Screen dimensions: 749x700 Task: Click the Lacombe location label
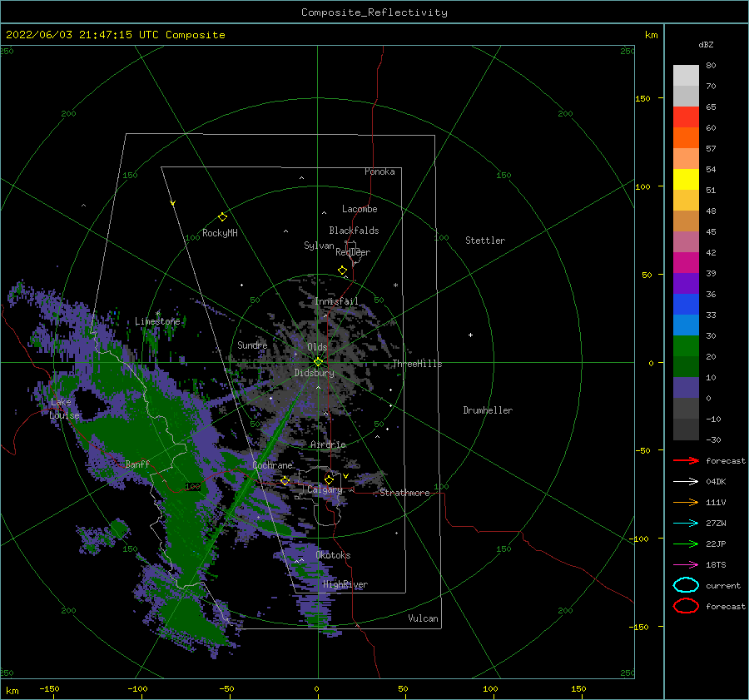point(360,209)
